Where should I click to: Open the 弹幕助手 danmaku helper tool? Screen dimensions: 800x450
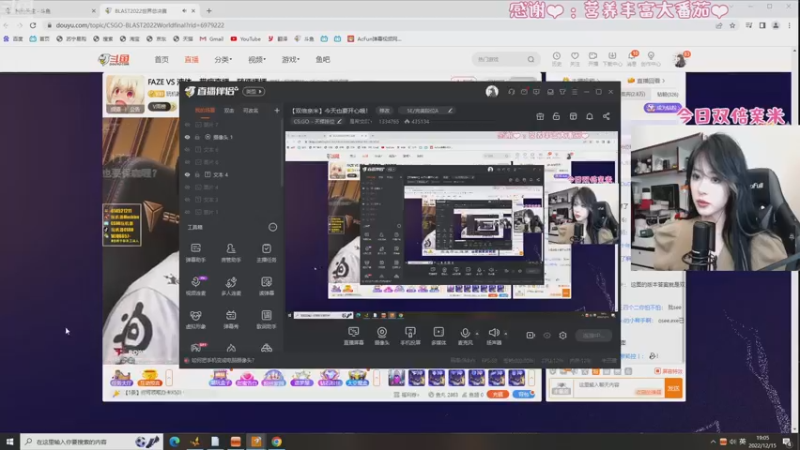(x=195, y=253)
